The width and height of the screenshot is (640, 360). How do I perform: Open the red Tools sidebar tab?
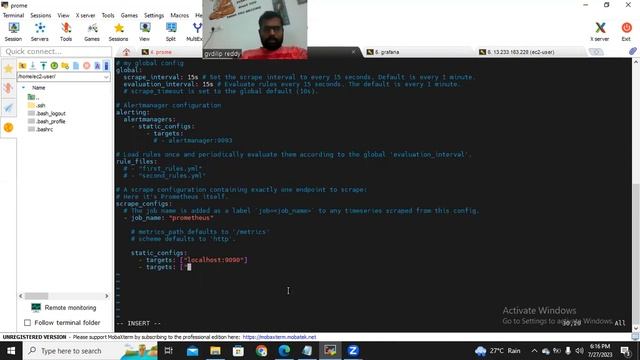click(8, 89)
